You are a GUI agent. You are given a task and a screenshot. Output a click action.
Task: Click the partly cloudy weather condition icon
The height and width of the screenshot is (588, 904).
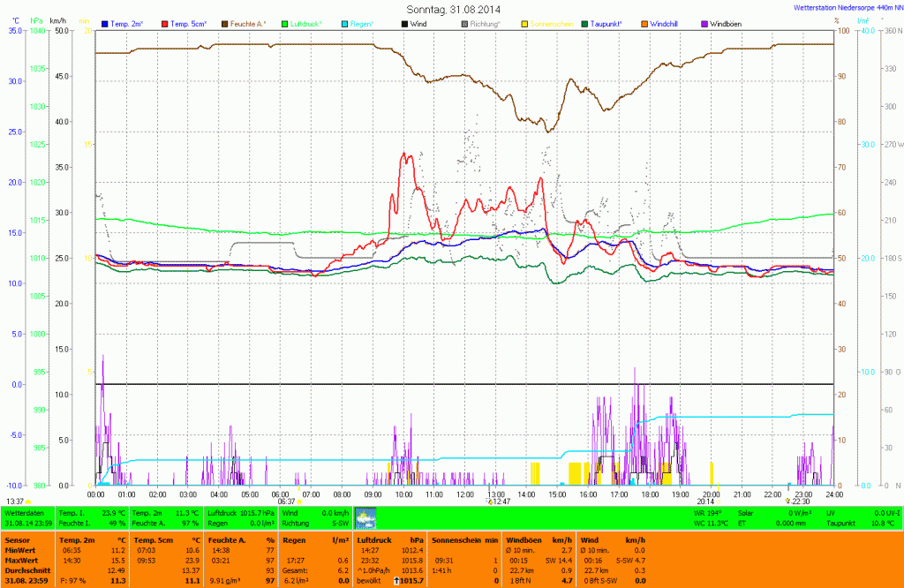coord(365,517)
